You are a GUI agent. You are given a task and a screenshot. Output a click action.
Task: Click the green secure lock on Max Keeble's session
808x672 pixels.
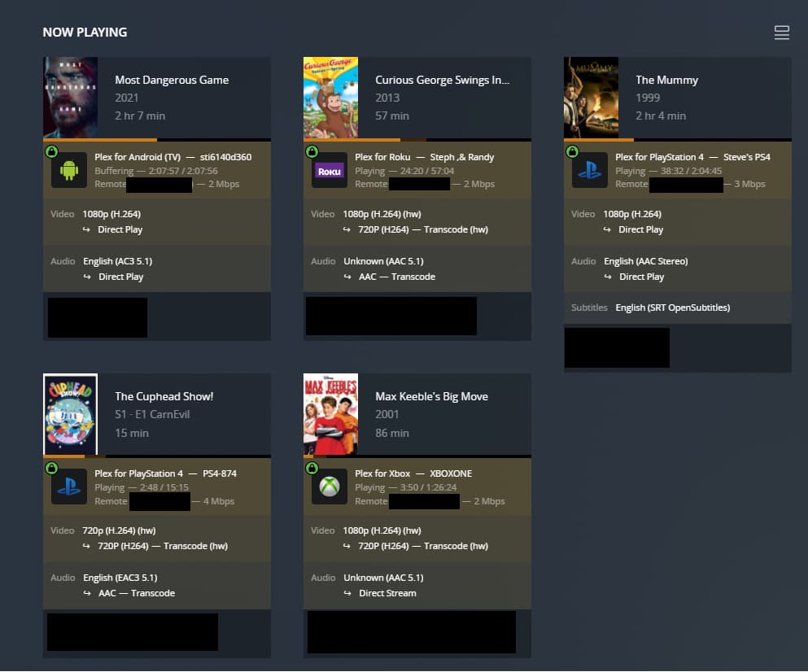pos(312,468)
